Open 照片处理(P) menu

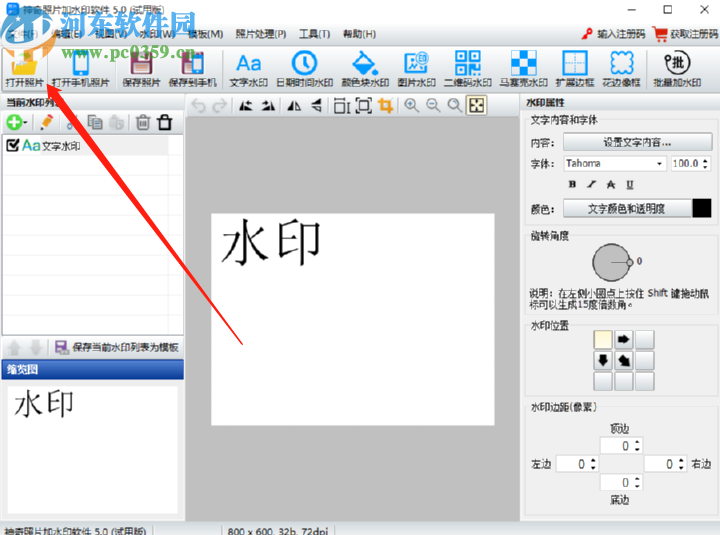(261, 34)
